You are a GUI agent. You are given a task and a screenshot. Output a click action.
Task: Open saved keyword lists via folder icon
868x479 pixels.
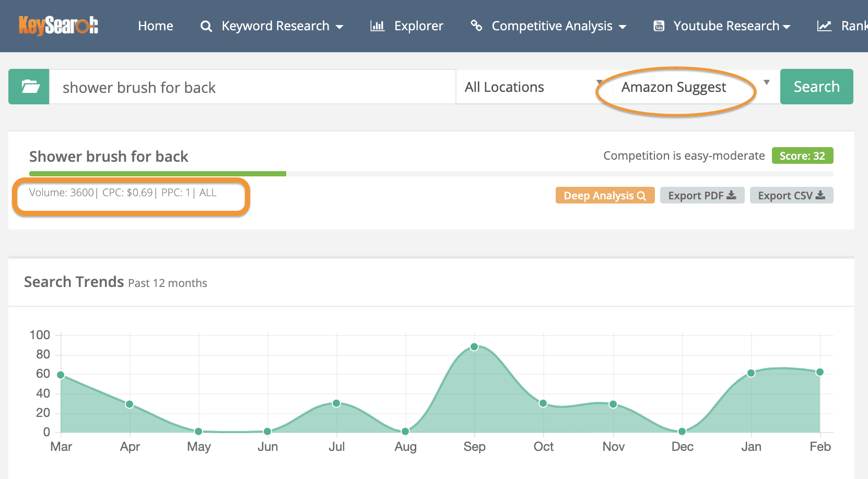[29, 87]
